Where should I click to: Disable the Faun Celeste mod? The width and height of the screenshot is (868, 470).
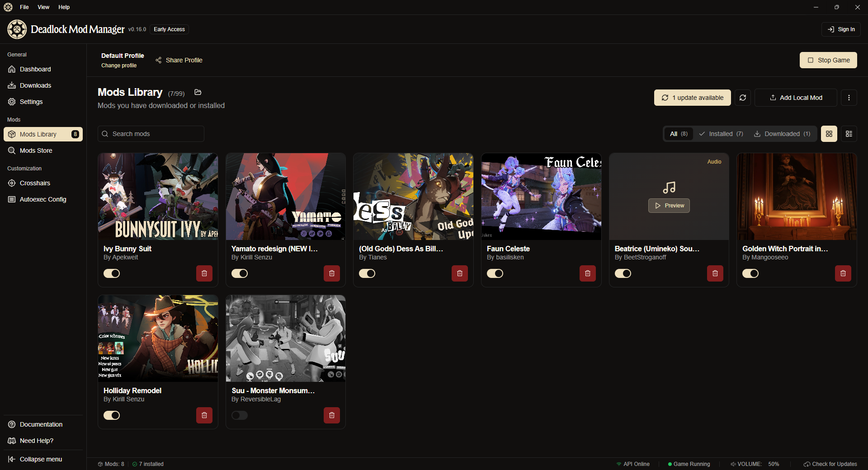coord(495,273)
